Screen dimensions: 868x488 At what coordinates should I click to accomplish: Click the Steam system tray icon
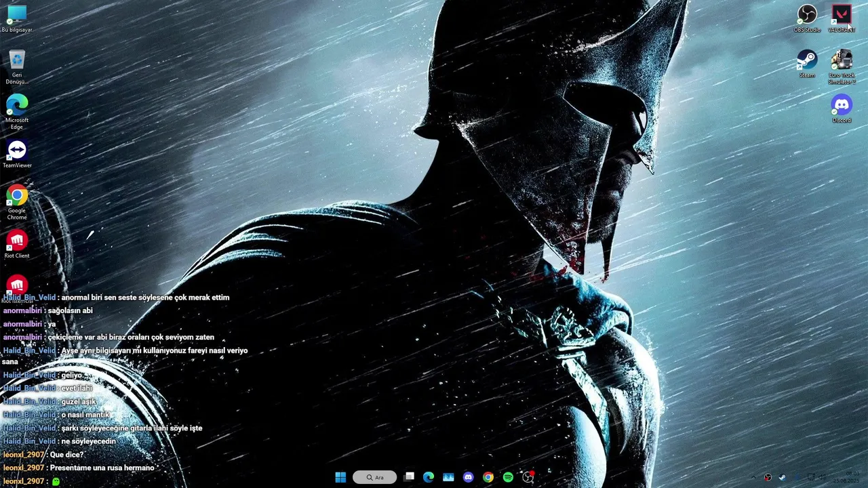point(783,477)
